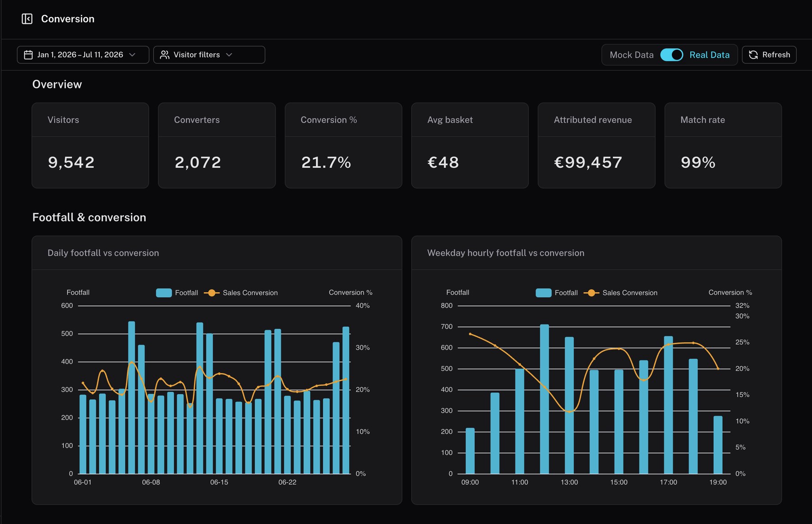Click the 06-22 axis label in daily chart
Screen dimensions: 812x524
[x=287, y=482]
